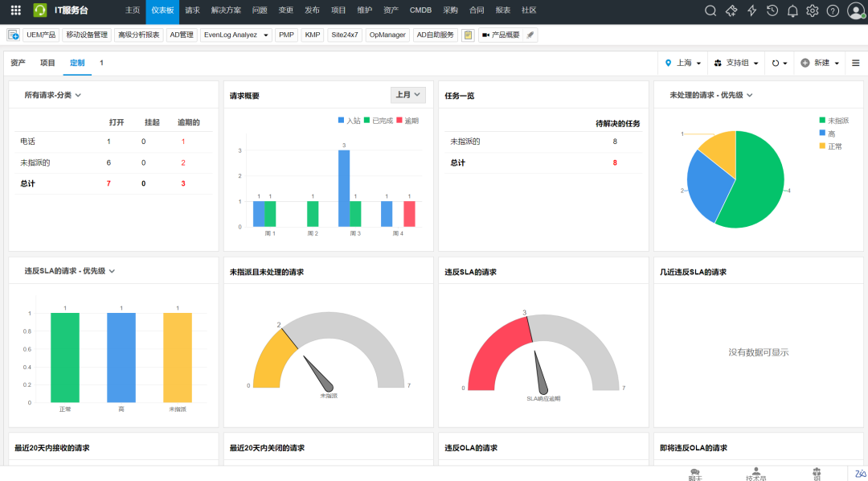Open the admin settings gear

pos(813,10)
